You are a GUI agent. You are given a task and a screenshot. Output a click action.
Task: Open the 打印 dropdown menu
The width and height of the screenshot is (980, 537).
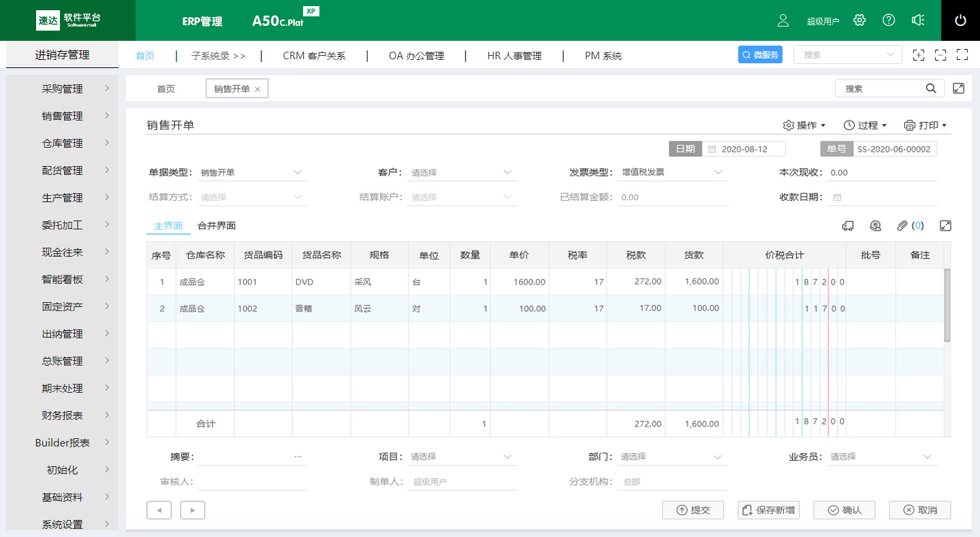coord(926,125)
